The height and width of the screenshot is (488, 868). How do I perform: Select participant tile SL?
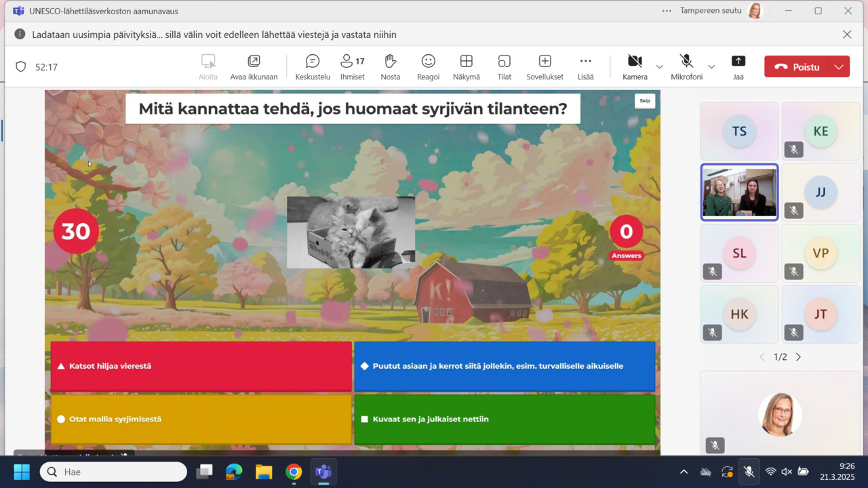pos(739,253)
